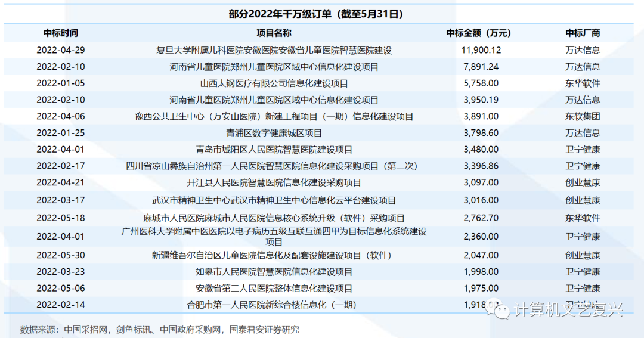
Task: Select the date cell 2022-04-29
Action: 61,50
